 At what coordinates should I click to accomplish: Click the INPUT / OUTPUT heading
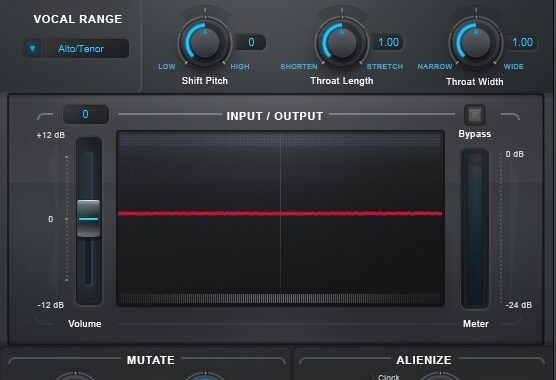[x=275, y=116]
